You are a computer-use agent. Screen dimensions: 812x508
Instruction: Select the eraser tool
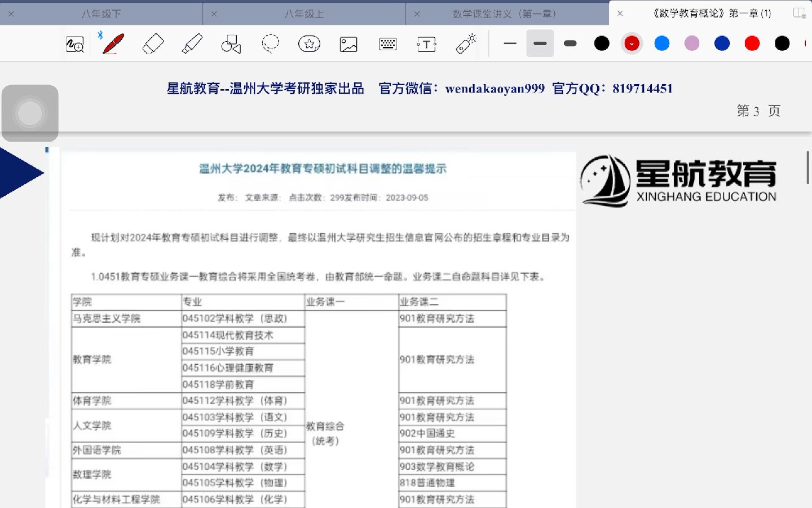(153, 43)
